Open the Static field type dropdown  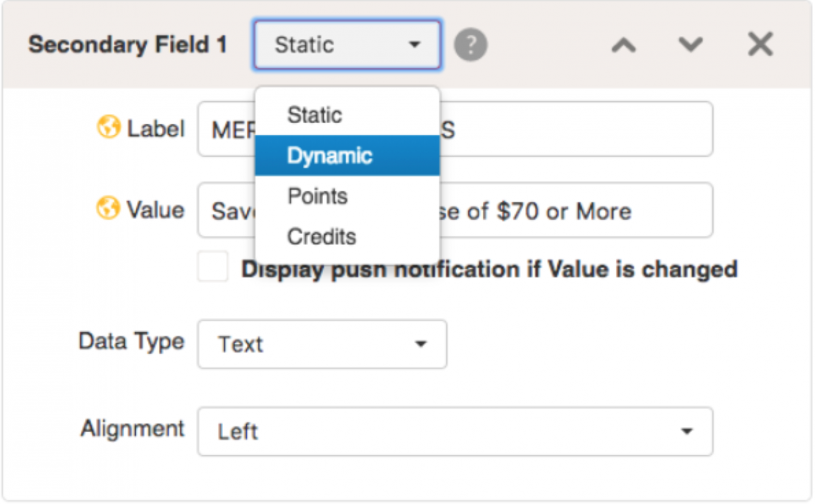[x=347, y=45]
